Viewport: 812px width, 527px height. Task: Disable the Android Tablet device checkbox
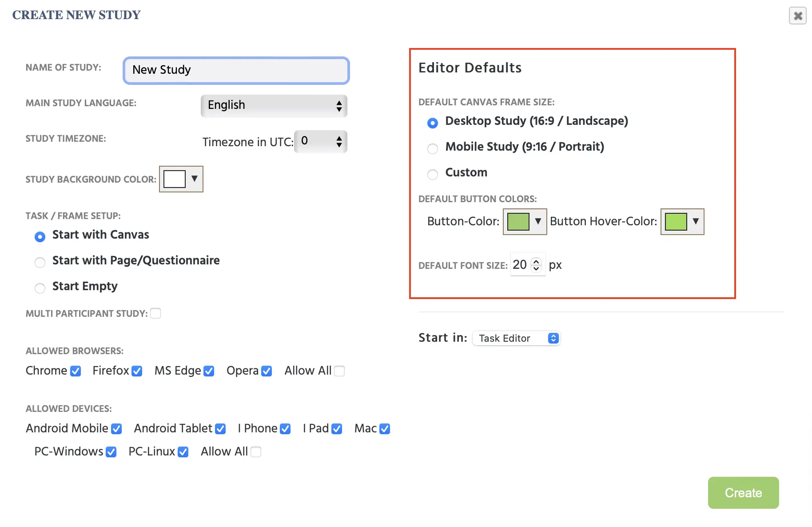point(220,428)
